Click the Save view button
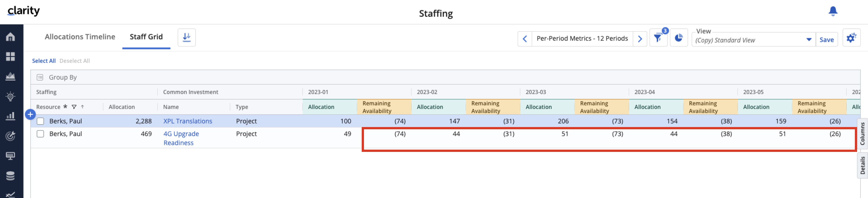Screen dimensions: 868x198 826,40
